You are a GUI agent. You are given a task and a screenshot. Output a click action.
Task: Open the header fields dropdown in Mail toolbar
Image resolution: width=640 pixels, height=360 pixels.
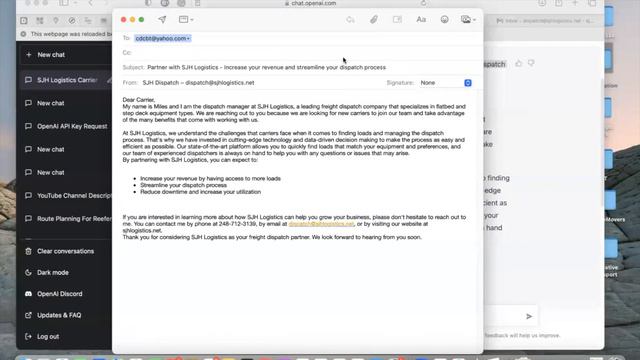point(186,20)
